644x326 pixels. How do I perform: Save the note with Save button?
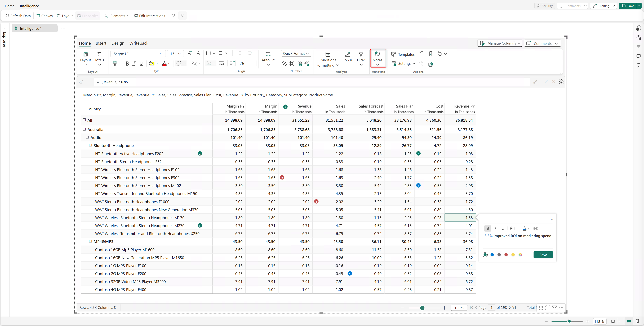tap(543, 255)
